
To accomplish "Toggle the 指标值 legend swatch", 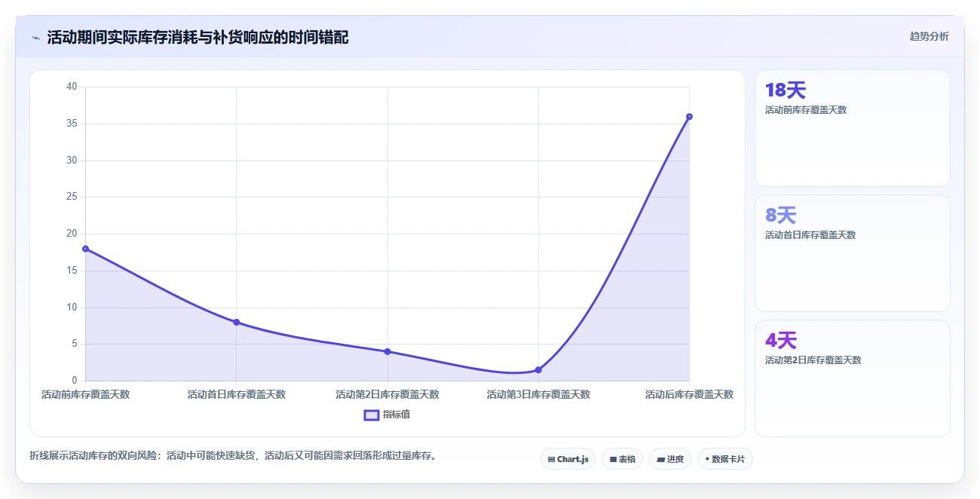I will coord(371,415).
